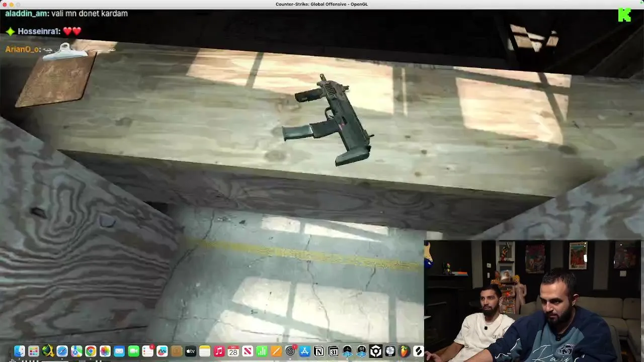Launch Google Chrome from the Dock

point(91,351)
